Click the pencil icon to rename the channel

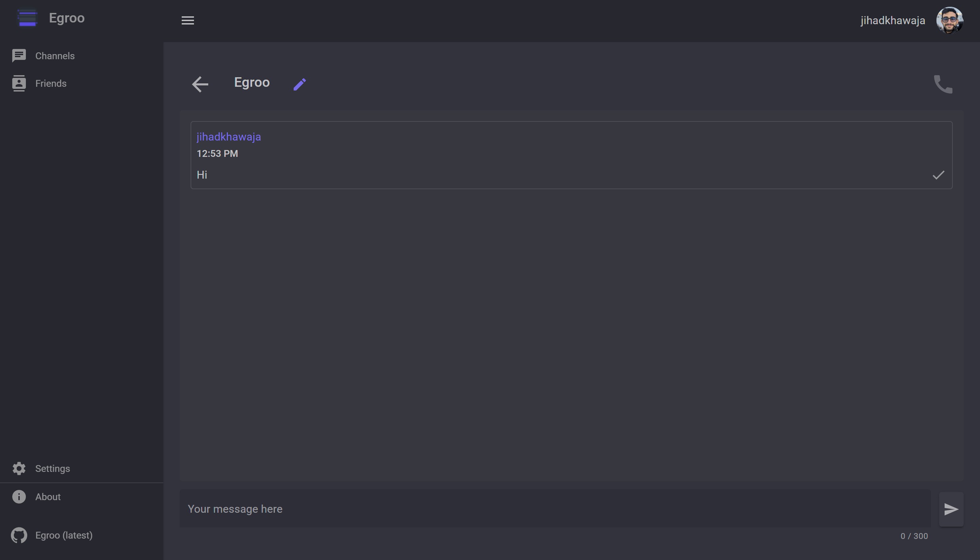(x=300, y=84)
